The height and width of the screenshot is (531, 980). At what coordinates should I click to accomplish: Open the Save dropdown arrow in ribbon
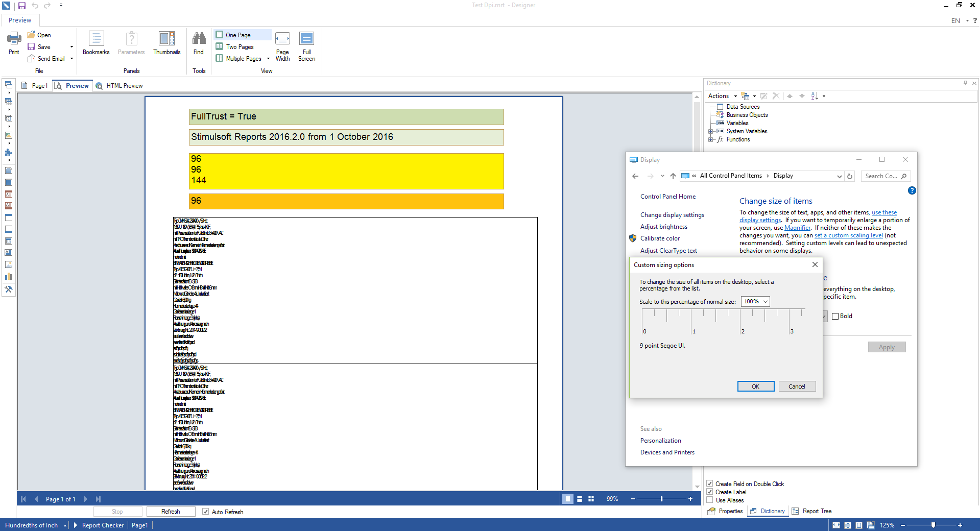(x=71, y=47)
